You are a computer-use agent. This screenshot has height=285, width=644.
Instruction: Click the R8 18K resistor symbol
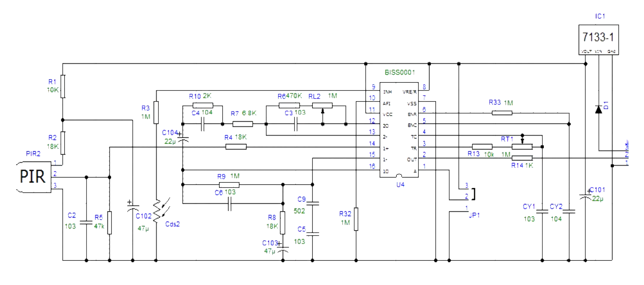point(282,223)
